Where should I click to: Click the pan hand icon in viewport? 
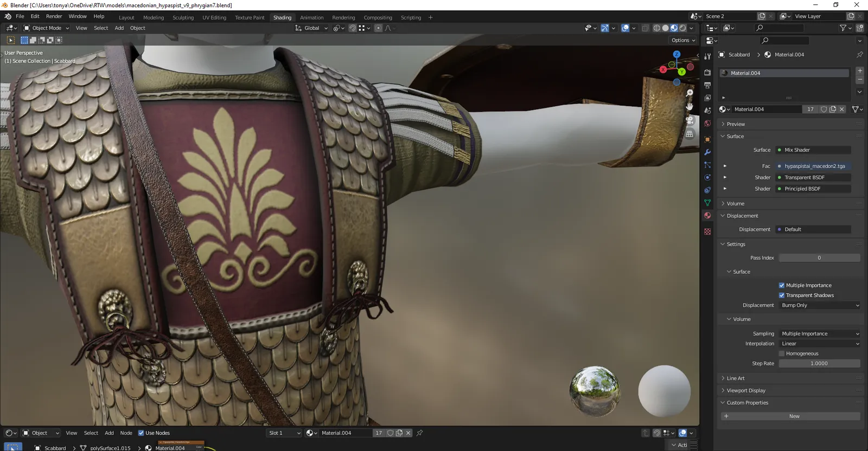[x=690, y=107]
